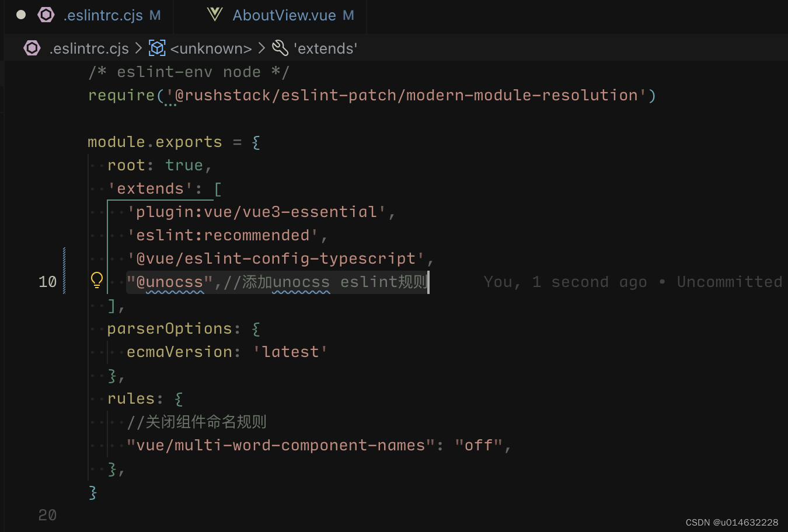Viewport: 788px width, 532px height.
Task: Click "vue/multi-word-component-names" rule key
Action: tap(281, 445)
